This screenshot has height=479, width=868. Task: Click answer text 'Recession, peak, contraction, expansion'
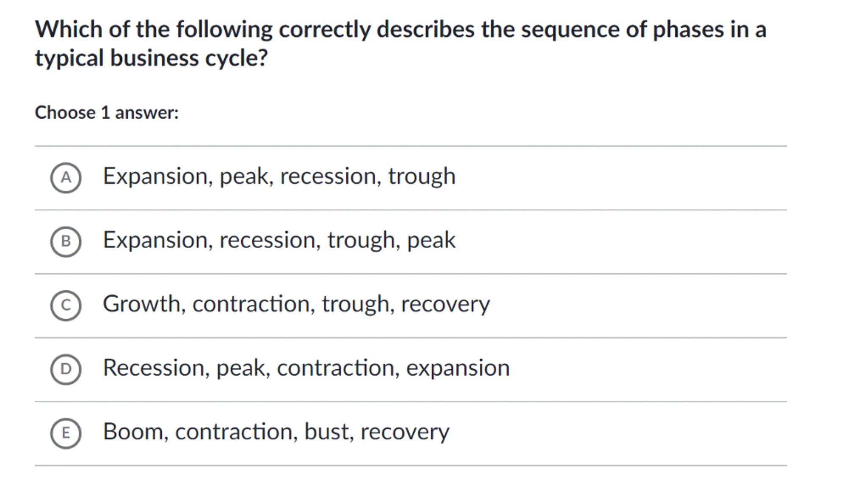tap(306, 368)
